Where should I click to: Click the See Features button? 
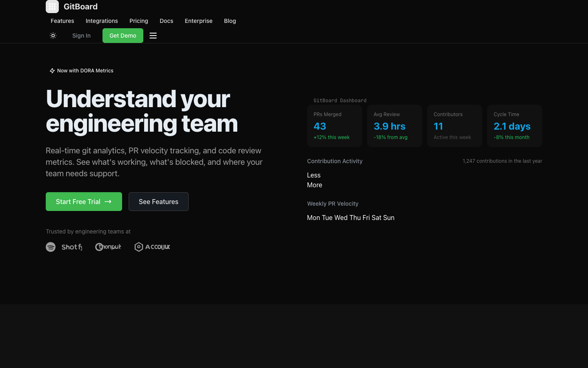coord(158,202)
